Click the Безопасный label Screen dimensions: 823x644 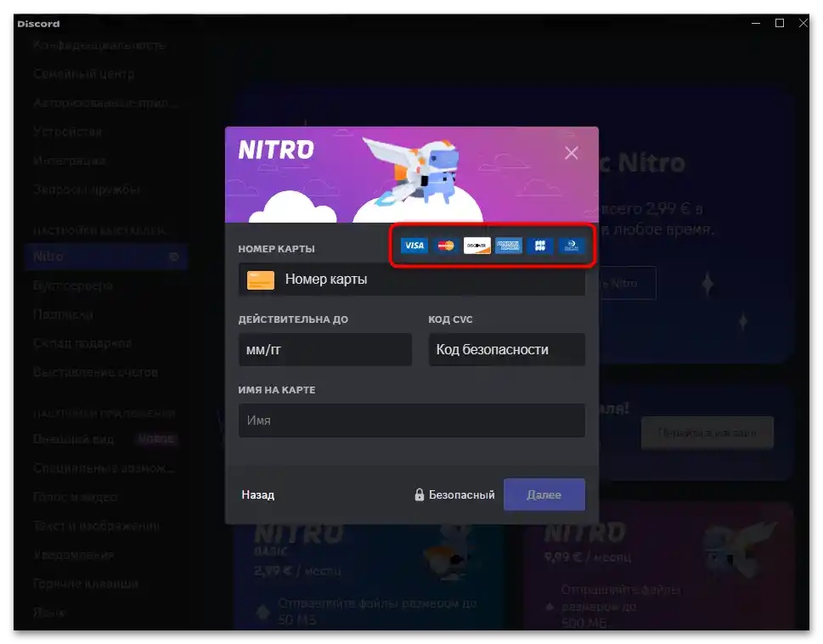(461, 494)
